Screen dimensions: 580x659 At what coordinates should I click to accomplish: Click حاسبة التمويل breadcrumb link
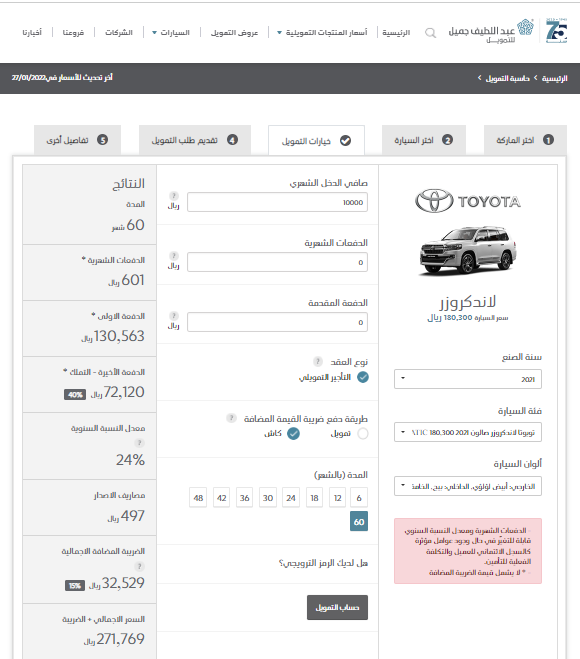click(508, 78)
